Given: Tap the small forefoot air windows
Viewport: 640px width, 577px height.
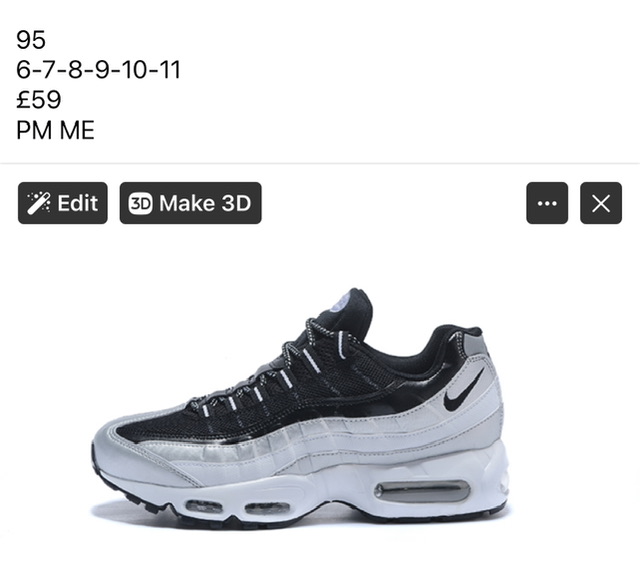Looking at the screenshot, I should (x=238, y=507).
